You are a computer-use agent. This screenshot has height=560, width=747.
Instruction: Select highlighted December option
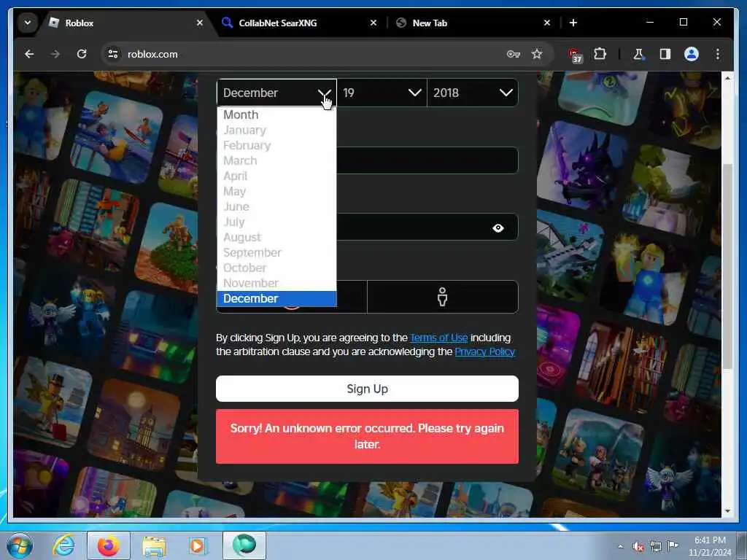(276, 298)
